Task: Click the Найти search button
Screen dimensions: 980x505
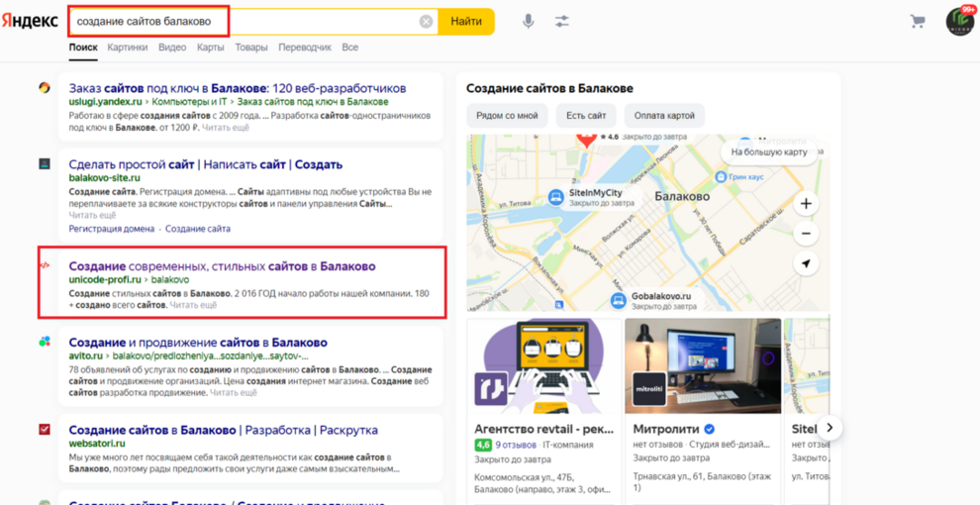Action: tap(466, 21)
